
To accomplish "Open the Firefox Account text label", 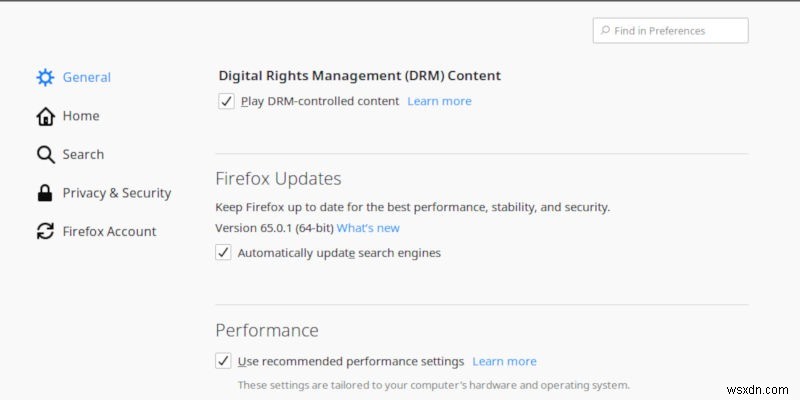I will [x=109, y=231].
